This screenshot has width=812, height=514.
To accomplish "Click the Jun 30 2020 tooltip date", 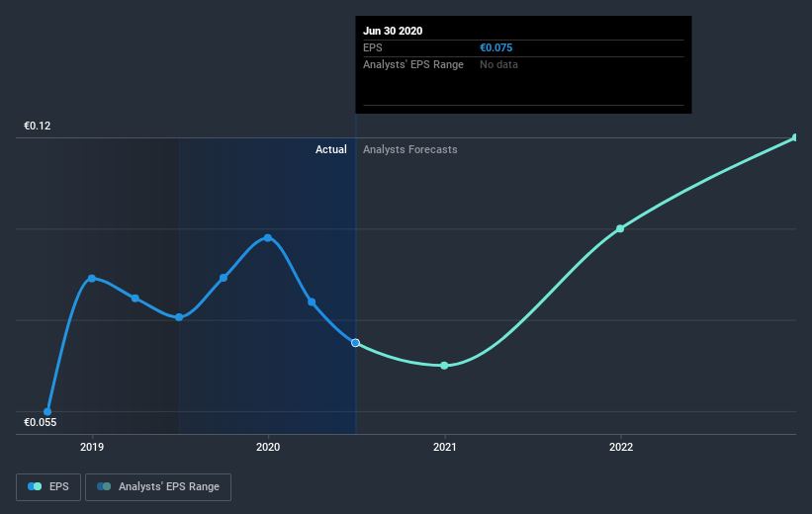I will point(393,31).
